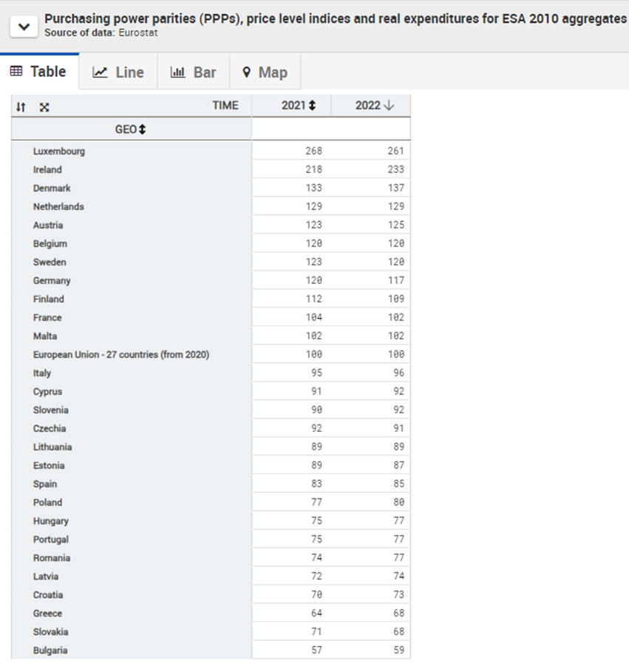Click the 2022 descending sort arrow
The image size is (629, 672).
[x=389, y=106]
